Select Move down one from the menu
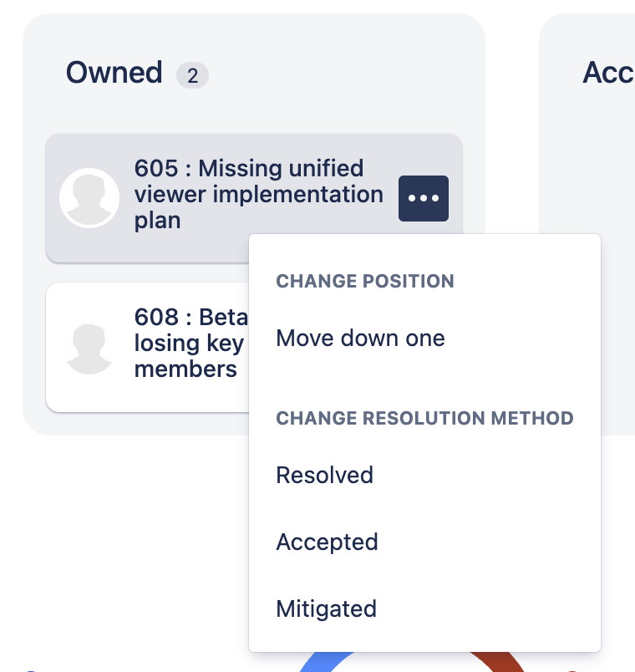The image size is (635, 672). pos(360,339)
